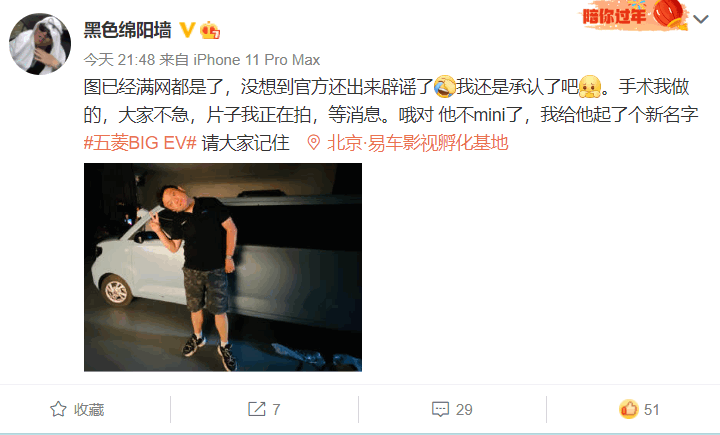The image size is (720, 435).
Task: Click the like count 51
Action: (x=652, y=409)
